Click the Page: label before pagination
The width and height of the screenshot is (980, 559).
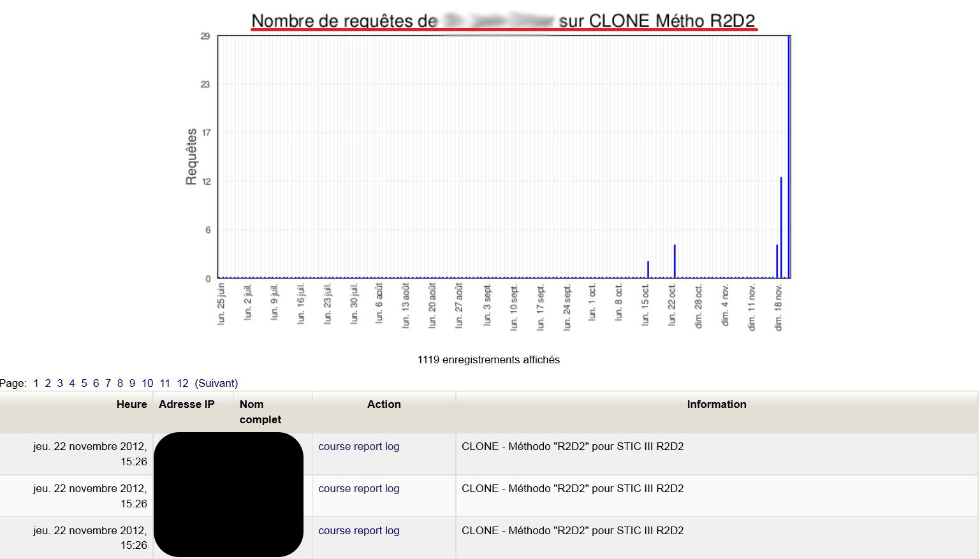click(x=13, y=383)
